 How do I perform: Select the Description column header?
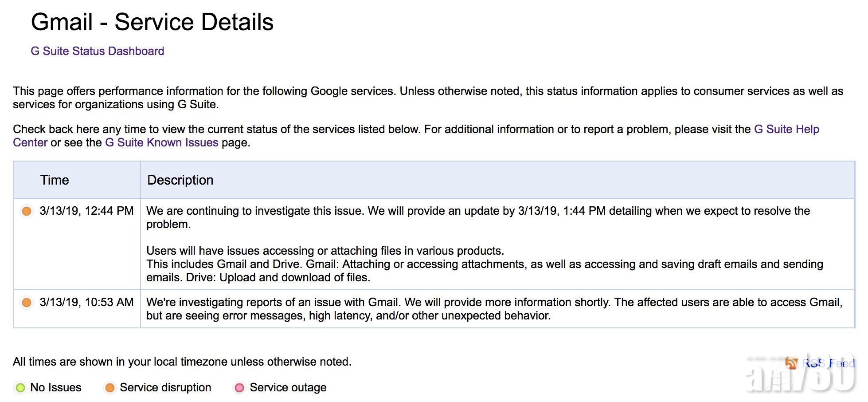click(180, 180)
